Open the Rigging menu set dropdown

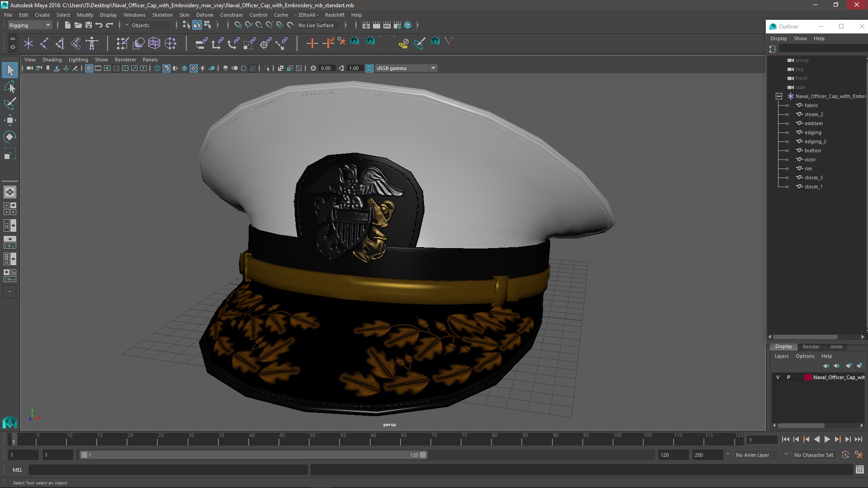pos(30,25)
